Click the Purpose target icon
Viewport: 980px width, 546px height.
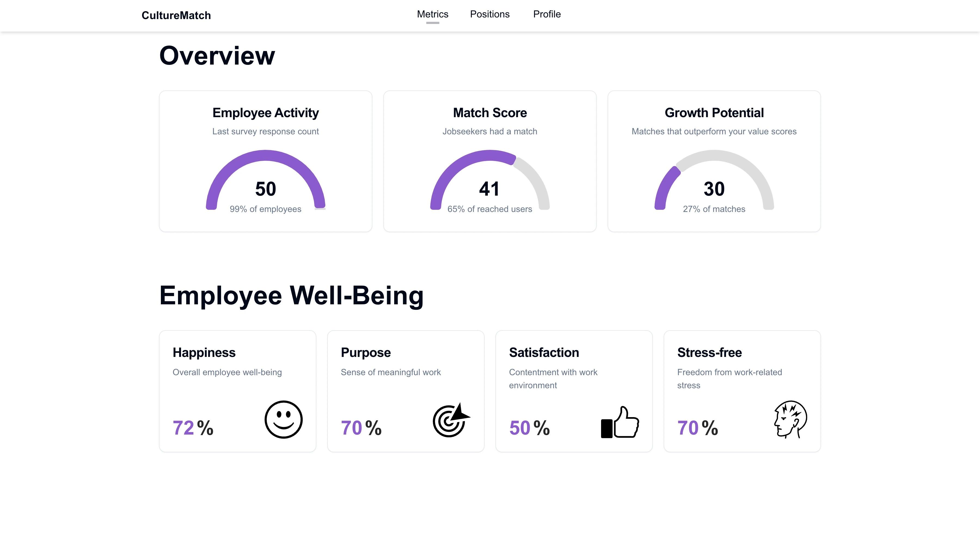[x=451, y=420]
